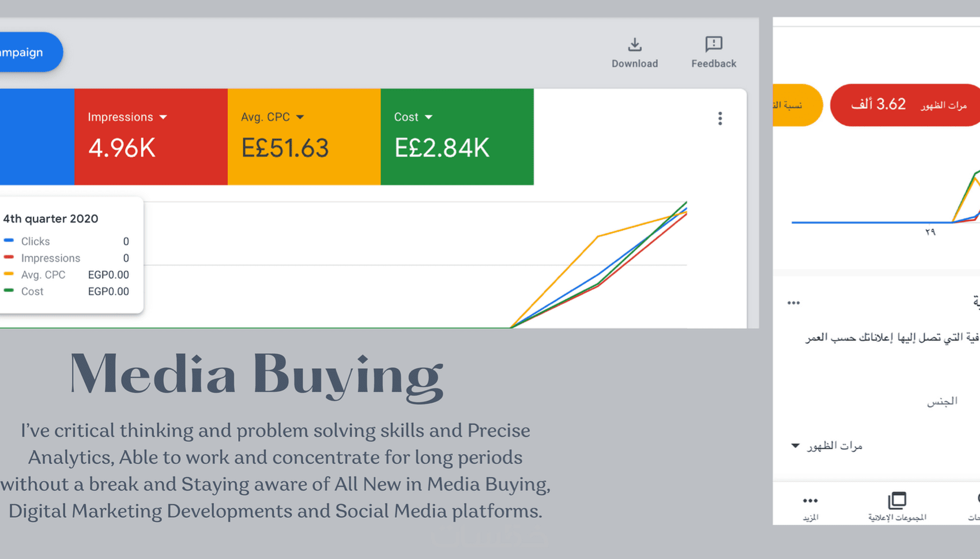Tap the More (المزيد) icon in the bottom navigation

click(x=810, y=501)
